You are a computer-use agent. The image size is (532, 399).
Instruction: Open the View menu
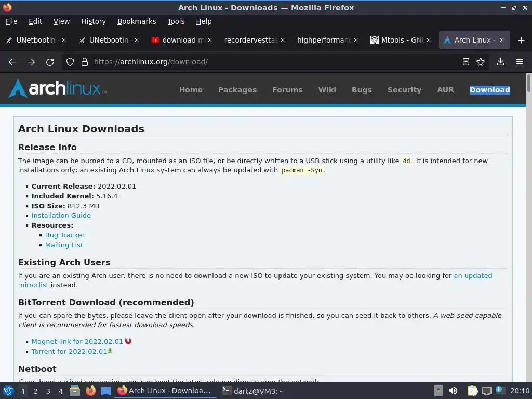point(61,21)
